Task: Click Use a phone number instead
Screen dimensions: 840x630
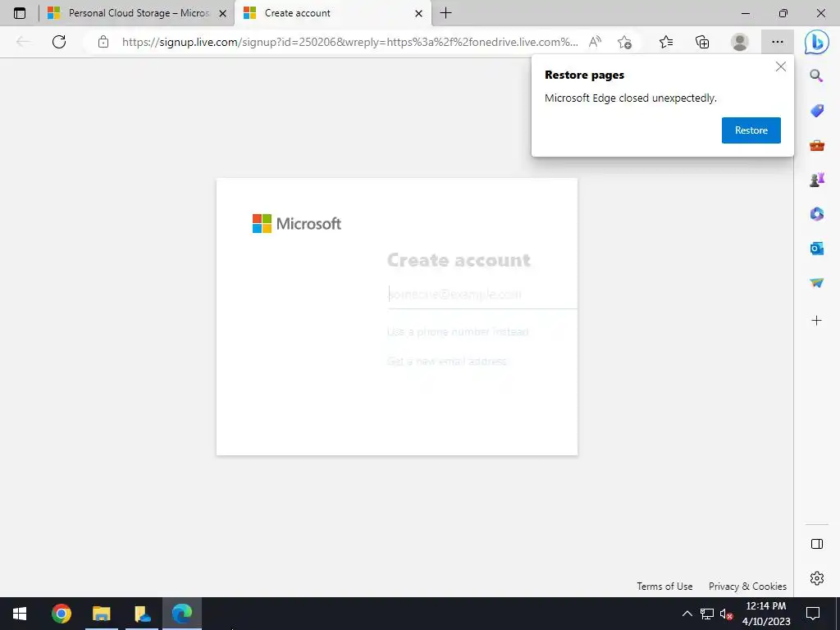Action: point(458,331)
